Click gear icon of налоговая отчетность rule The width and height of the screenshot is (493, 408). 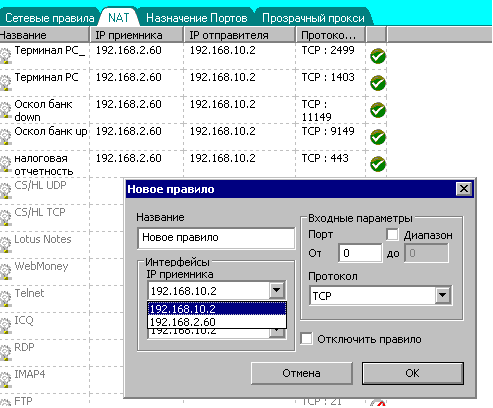coord(5,164)
